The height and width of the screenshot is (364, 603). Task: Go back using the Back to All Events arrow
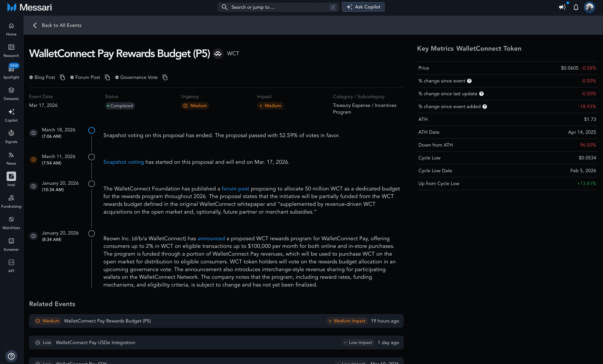[35, 25]
